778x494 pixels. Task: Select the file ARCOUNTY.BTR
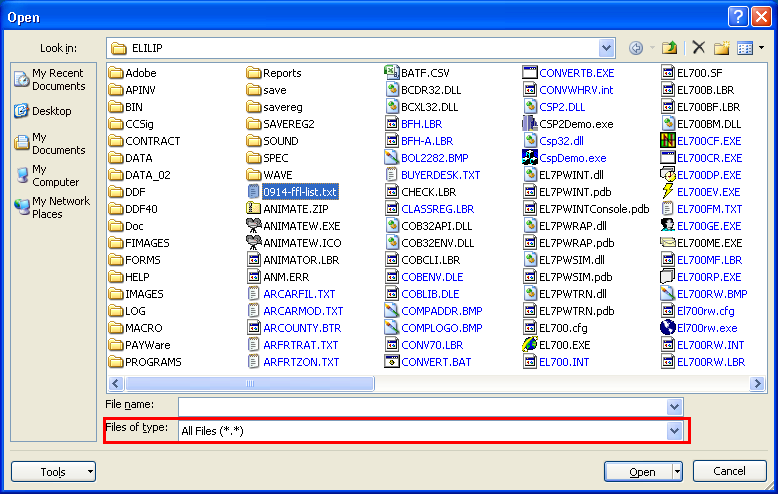pyautogui.click(x=294, y=328)
